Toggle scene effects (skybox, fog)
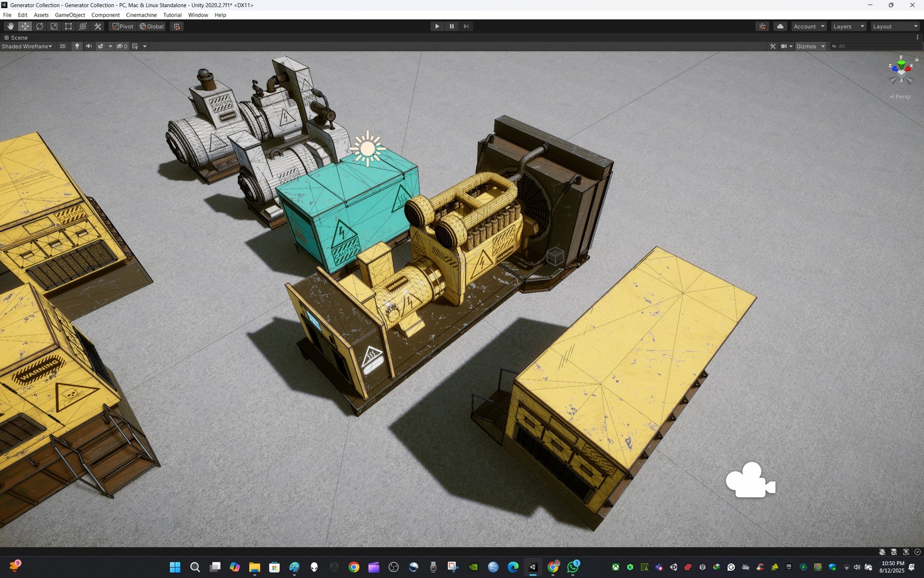Viewport: 924px width, 578px height. [x=101, y=47]
